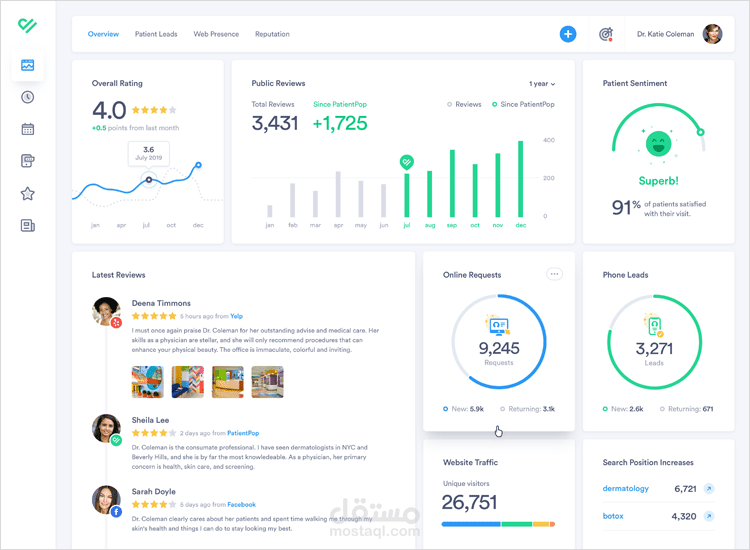Click the Online Requests monitor icon
Image resolution: width=750 pixels, height=550 pixels.
click(x=498, y=325)
